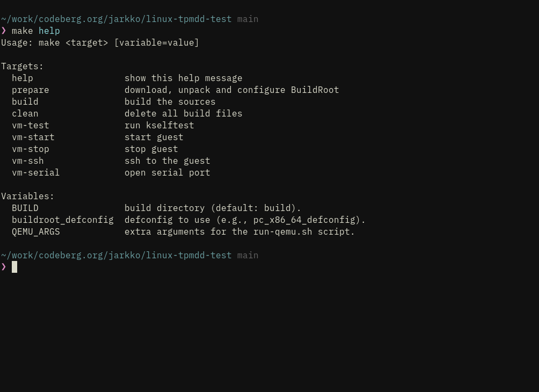Click the 'show this help message' description

point(183,78)
